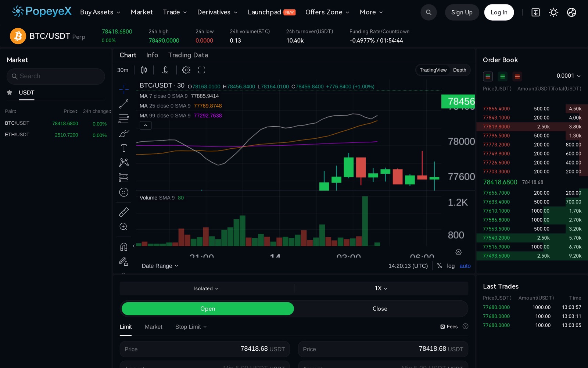Expand the More menu
Image resolution: width=588 pixels, height=368 pixels.
371,12
